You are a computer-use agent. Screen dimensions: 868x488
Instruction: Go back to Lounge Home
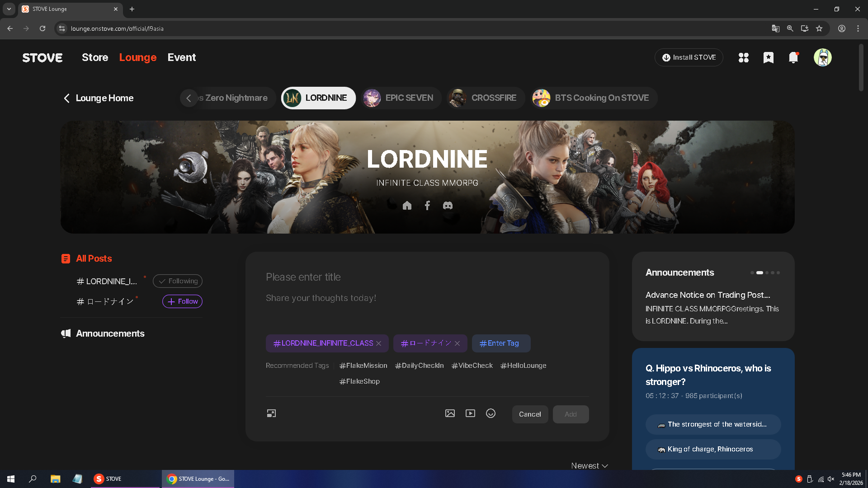click(x=98, y=98)
